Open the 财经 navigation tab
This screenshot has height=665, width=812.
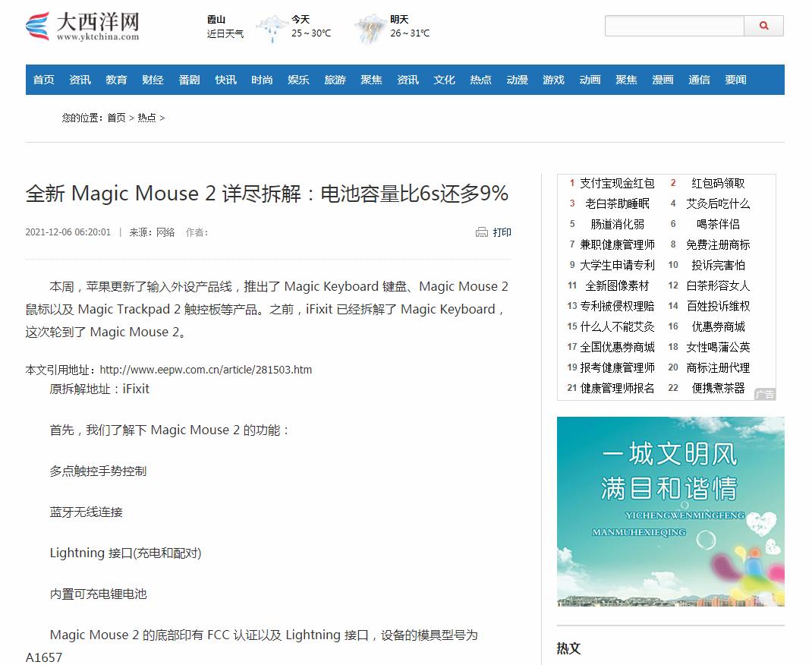click(x=153, y=80)
